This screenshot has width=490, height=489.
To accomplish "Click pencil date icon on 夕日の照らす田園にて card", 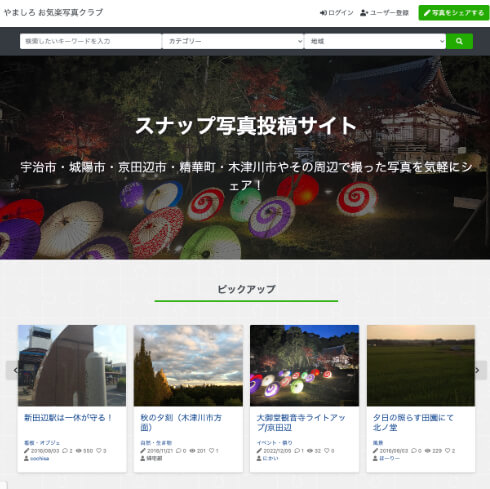I will pyautogui.click(x=376, y=451).
